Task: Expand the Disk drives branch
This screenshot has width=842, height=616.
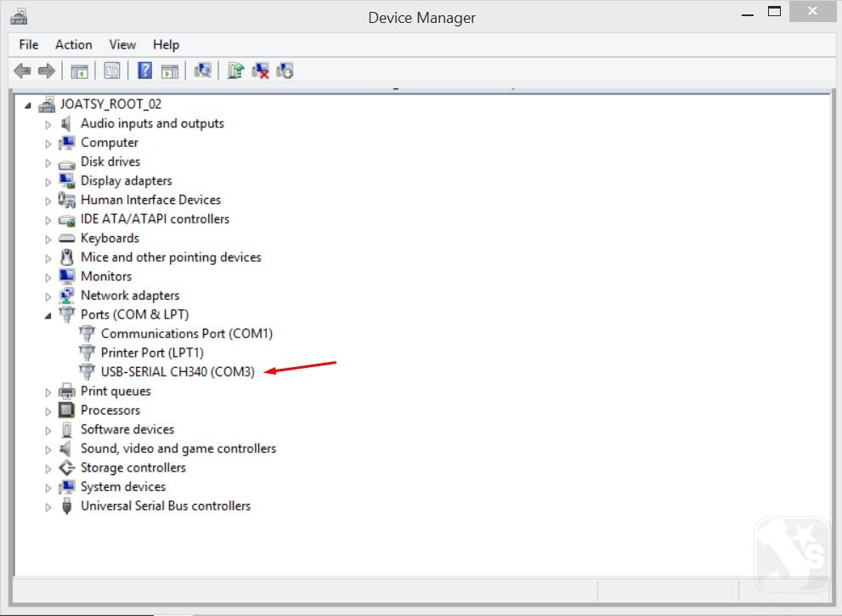Action: point(48,163)
